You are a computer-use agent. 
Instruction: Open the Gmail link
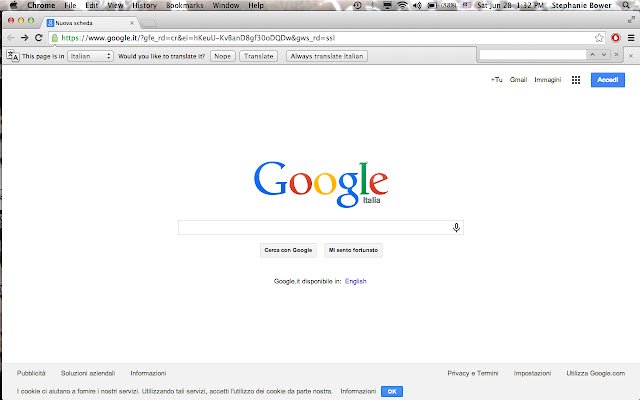click(518, 80)
